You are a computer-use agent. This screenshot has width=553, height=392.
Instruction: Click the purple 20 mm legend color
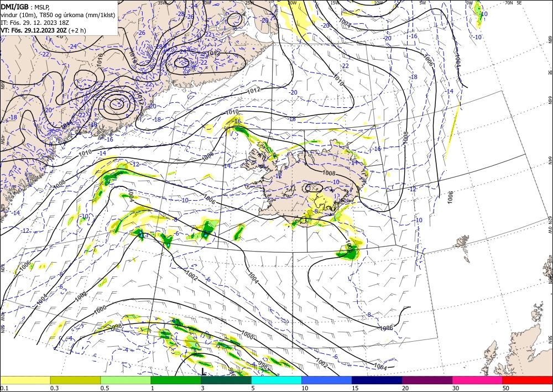pyautogui.click(x=427, y=380)
